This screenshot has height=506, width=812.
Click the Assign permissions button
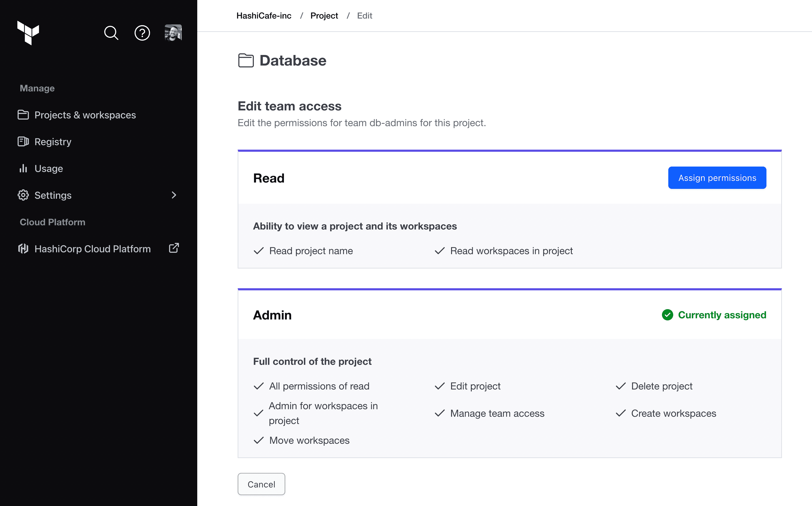717,178
